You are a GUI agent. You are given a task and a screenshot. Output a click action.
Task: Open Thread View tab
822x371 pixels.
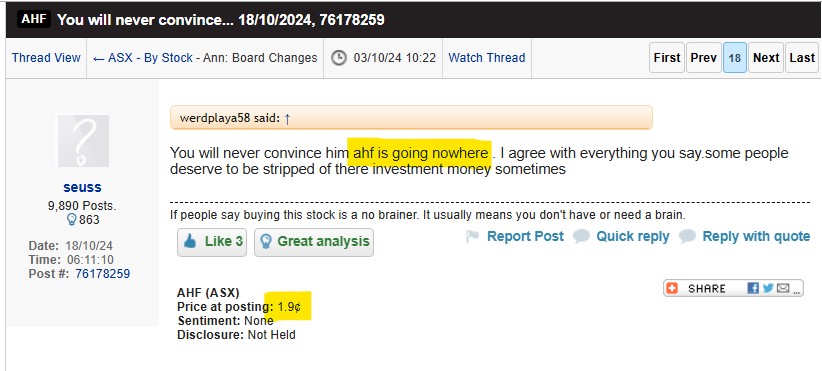click(46, 58)
